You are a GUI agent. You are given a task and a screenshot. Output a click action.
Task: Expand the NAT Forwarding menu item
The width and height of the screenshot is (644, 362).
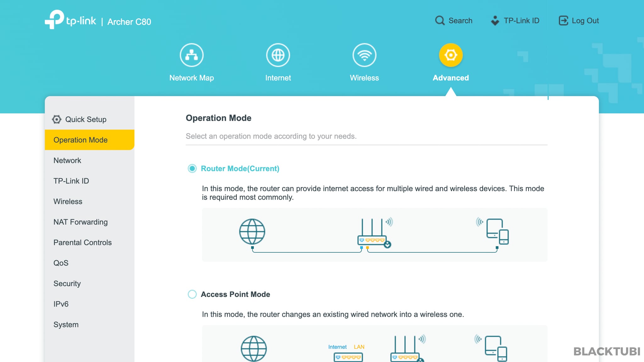pyautogui.click(x=80, y=222)
